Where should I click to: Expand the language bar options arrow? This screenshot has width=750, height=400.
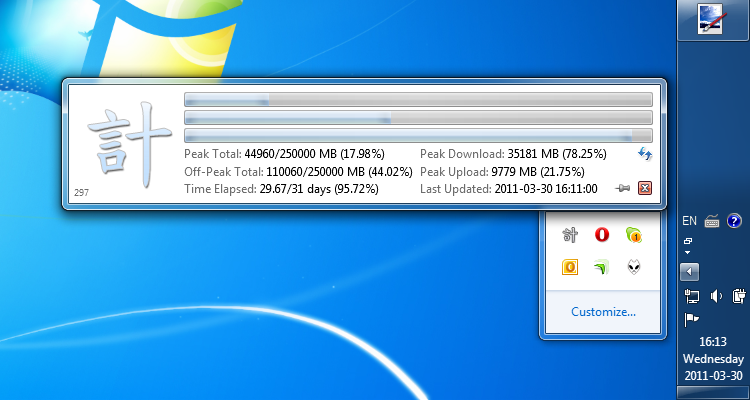688,252
